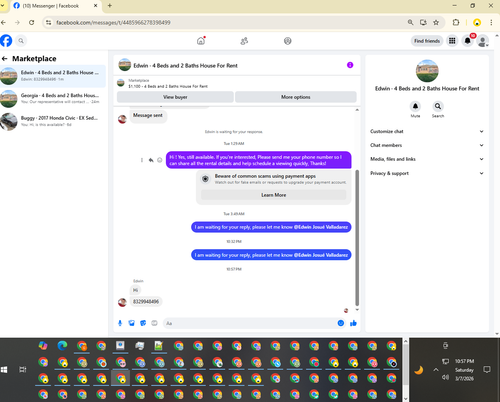Open the Facebook menu grid icon
Viewport: 500px width, 402px height.
click(452, 41)
